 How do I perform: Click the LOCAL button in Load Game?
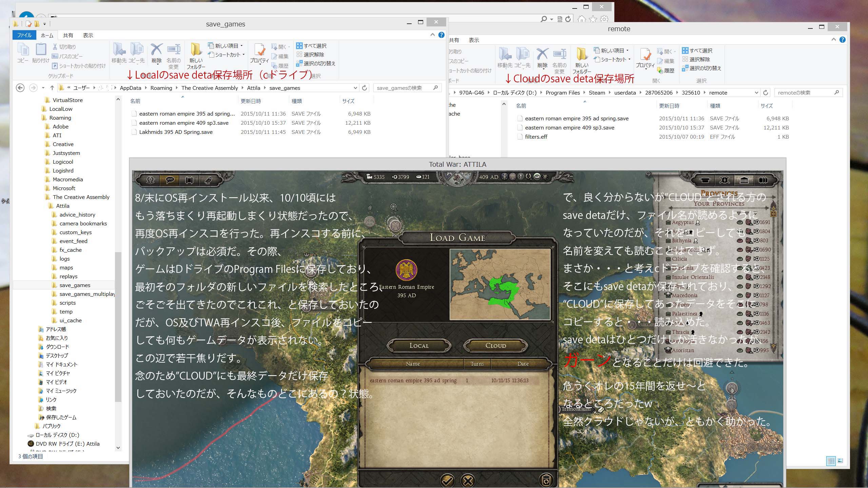[419, 345]
